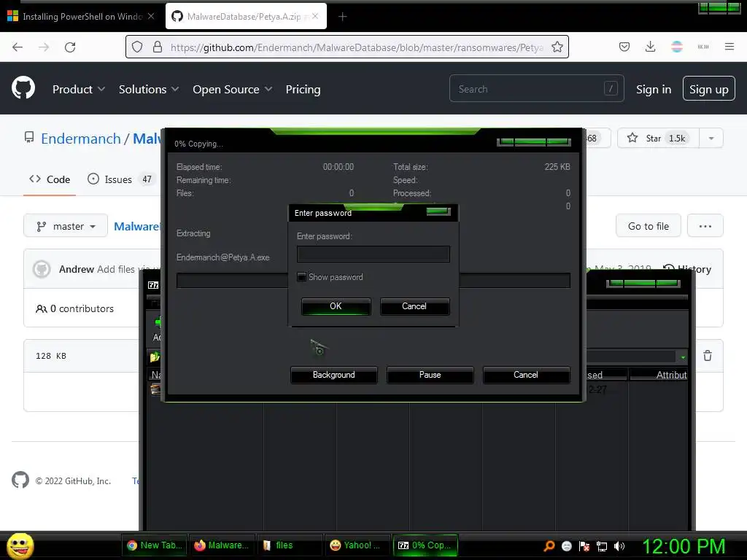Viewport: 747px width, 560px height.
Task: Save page to Pocket
Action: pyautogui.click(x=624, y=47)
